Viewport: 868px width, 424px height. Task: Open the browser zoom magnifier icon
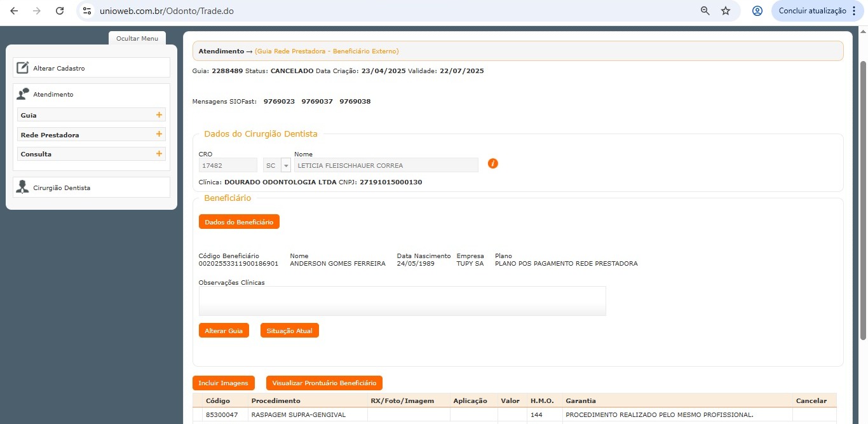click(705, 11)
